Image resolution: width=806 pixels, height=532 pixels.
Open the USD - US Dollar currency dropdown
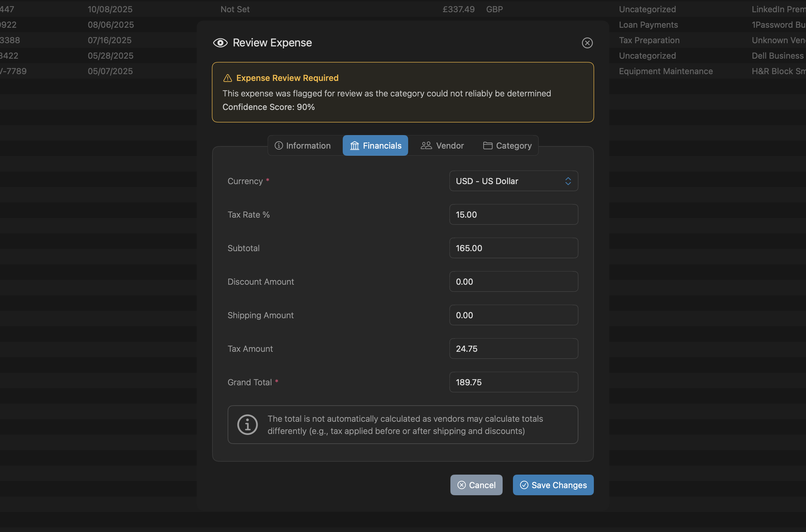513,181
